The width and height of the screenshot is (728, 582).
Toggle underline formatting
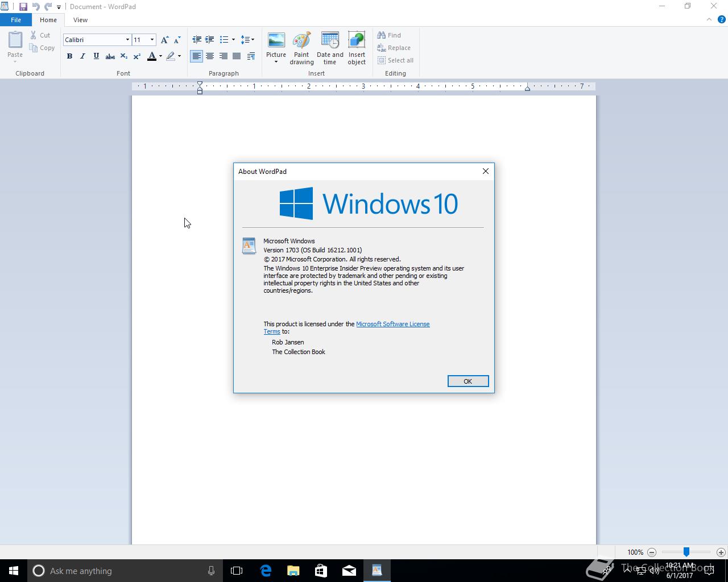click(x=96, y=56)
